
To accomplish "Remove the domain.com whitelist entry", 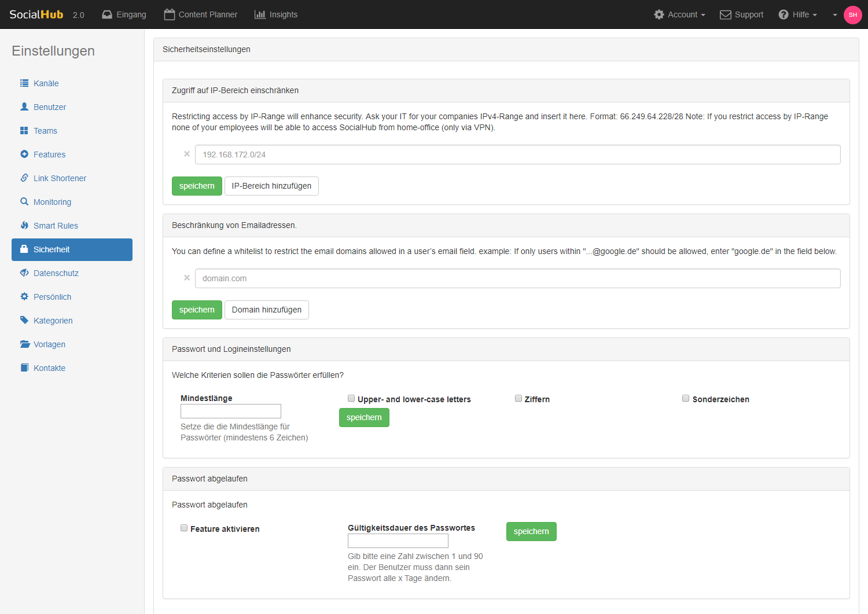I will [x=187, y=278].
